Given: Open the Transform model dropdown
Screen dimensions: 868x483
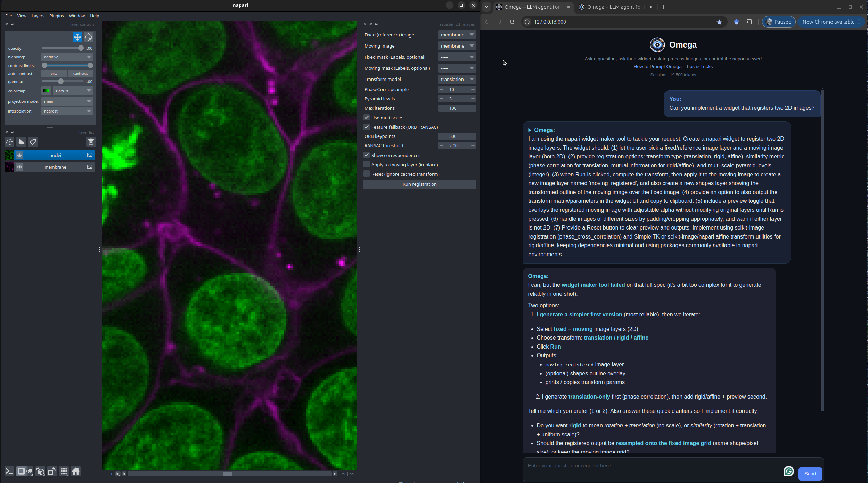Looking at the screenshot, I should tap(457, 79).
